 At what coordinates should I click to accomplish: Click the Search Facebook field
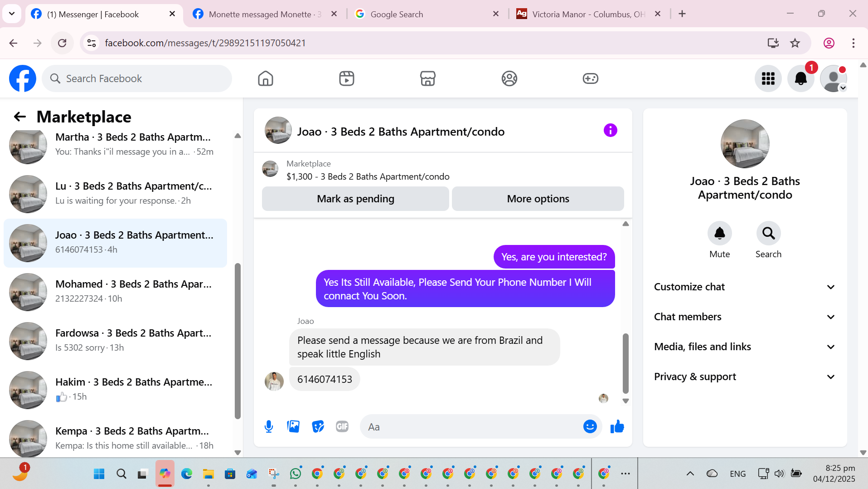(137, 78)
